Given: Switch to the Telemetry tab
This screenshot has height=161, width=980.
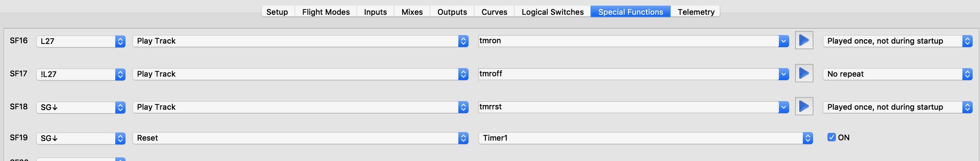Looking at the screenshot, I should (x=696, y=12).
